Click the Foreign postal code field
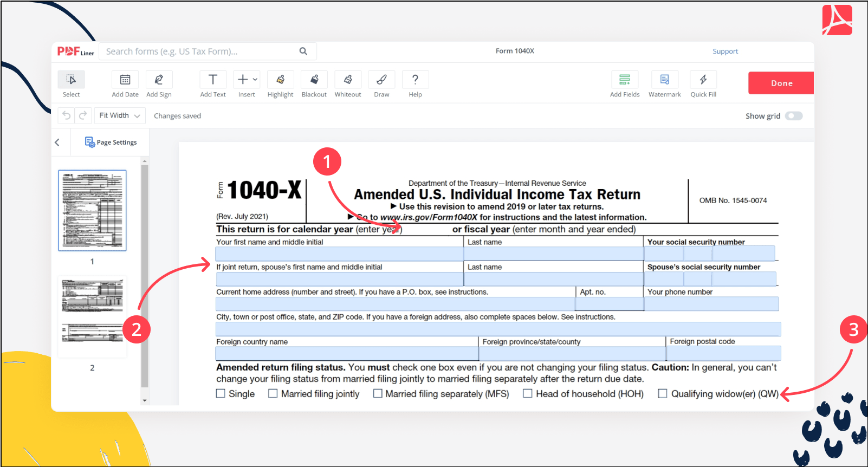 [723, 353]
